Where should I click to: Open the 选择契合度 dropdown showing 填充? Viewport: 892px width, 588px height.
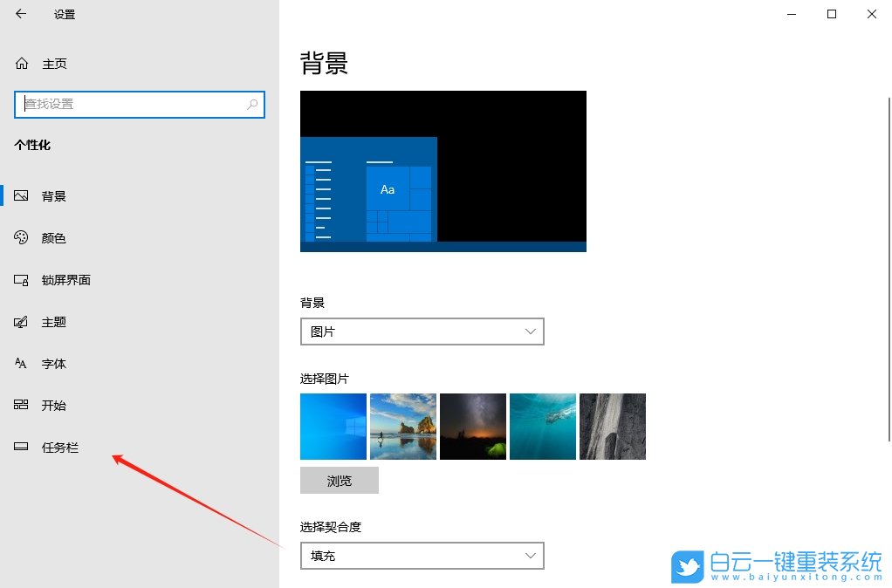click(x=422, y=556)
